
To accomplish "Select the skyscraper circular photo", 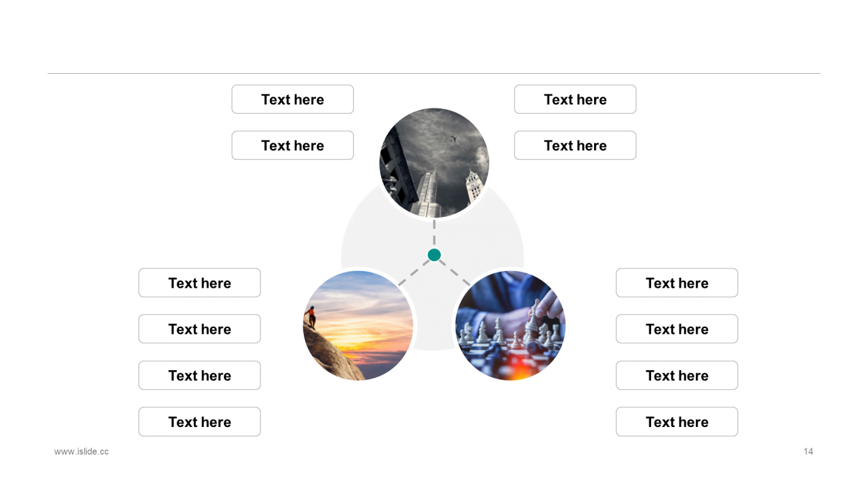I will pyautogui.click(x=434, y=163).
